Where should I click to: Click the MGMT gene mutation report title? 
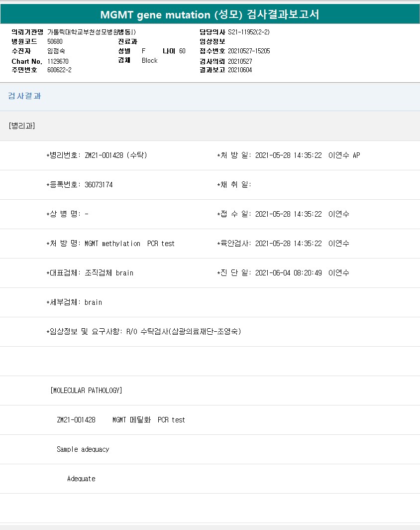(210, 14)
